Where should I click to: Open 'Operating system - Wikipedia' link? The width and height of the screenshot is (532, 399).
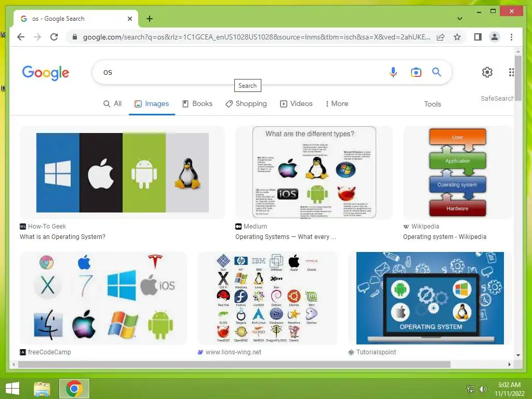(x=445, y=237)
